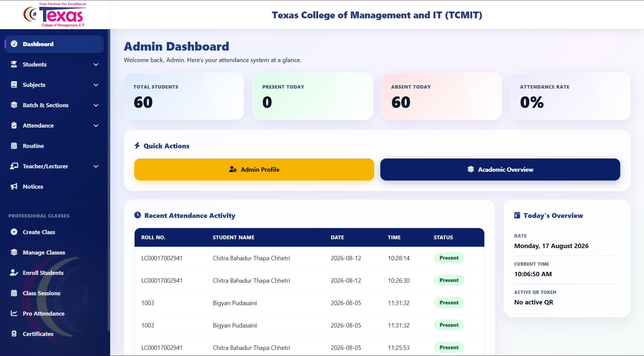Click the Admin Dashboard heading
The image size is (644, 356).
point(177,46)
